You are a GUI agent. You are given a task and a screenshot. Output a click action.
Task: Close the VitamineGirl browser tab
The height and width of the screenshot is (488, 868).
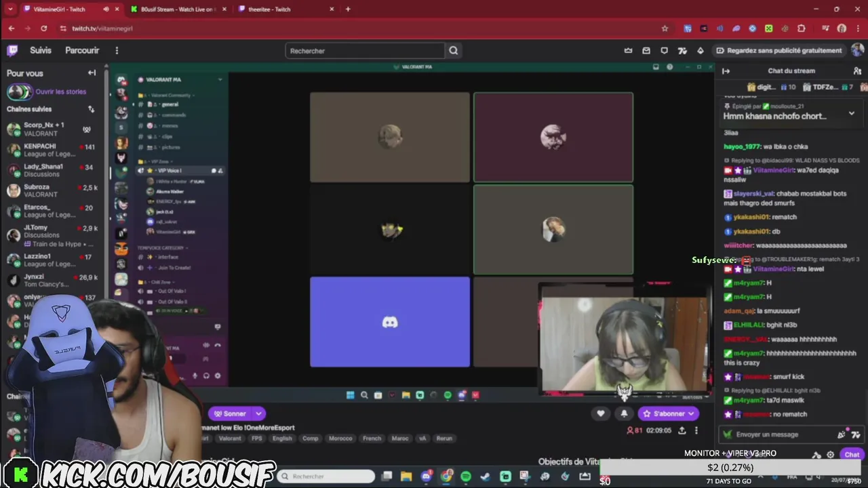pyautogui.click(x=117, y=9)
